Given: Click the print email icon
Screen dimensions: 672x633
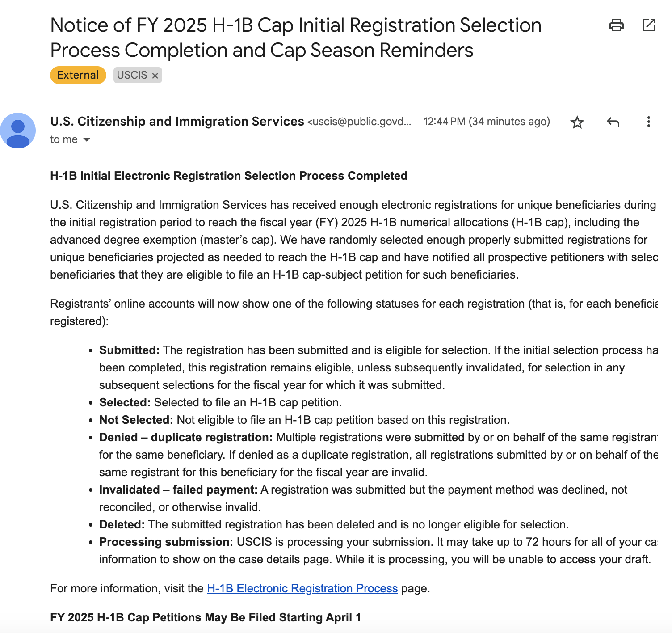Looking at the screenshot, I should pos(617,25).
